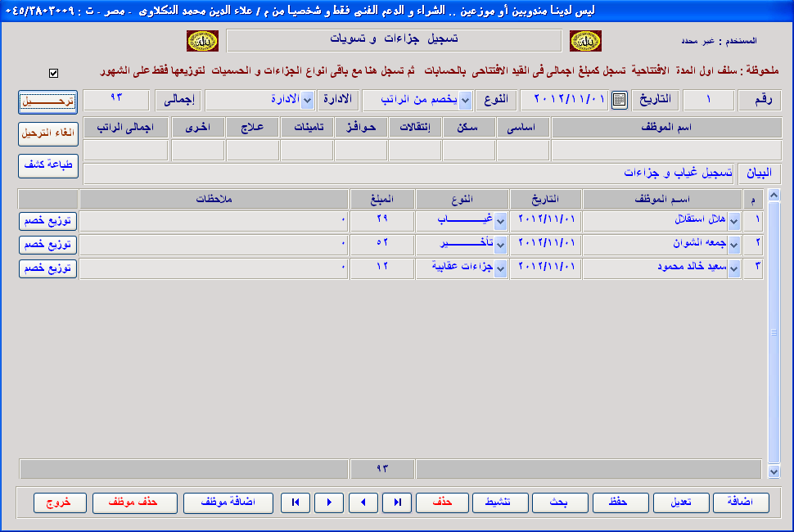
Task: Click the left emblem logo beside the title
Action: coord(199,41)
